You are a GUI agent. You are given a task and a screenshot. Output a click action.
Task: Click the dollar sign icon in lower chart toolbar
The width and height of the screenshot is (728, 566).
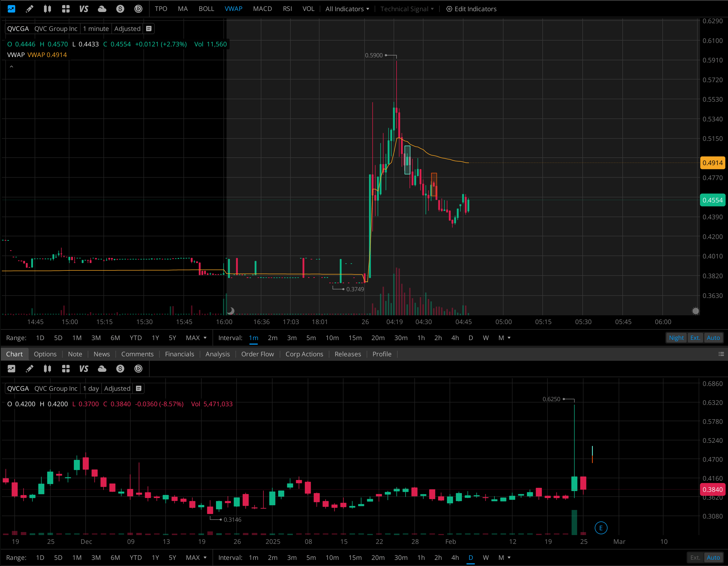point(120,369)
